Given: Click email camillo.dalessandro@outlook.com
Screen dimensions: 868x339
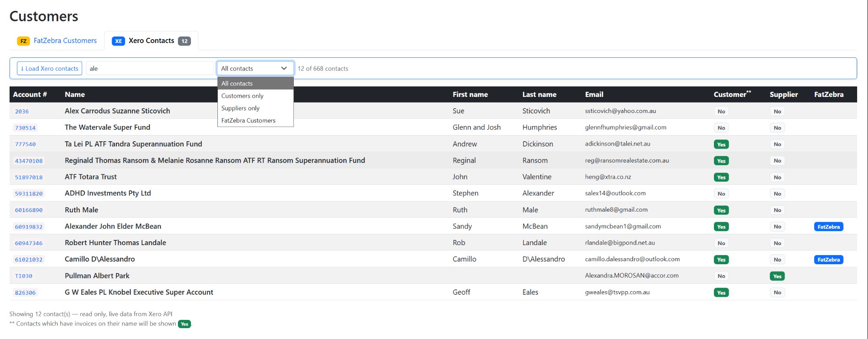Looking at the screenshot, I should 632,259.
